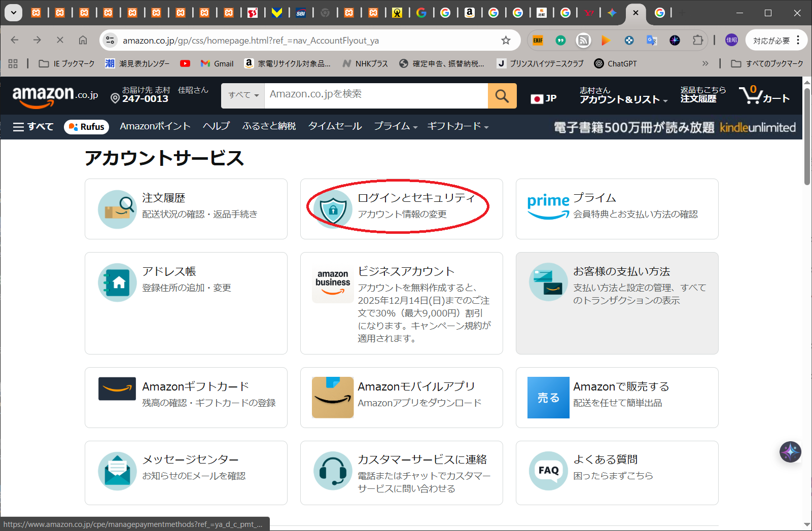The height and width of the screenshot is (531, 812).
Task: Click the Login and Security shield icon
Action: click(333, 209)
